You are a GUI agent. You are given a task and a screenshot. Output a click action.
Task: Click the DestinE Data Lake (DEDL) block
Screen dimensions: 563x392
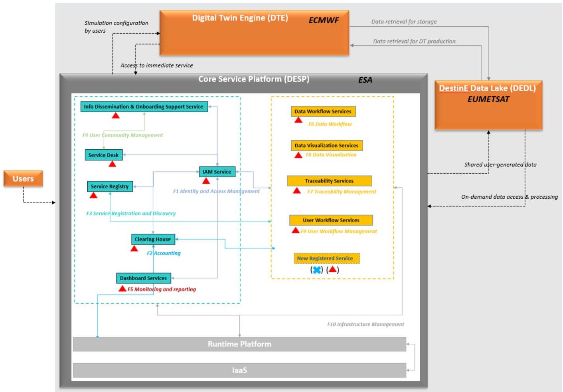[488, 105]
